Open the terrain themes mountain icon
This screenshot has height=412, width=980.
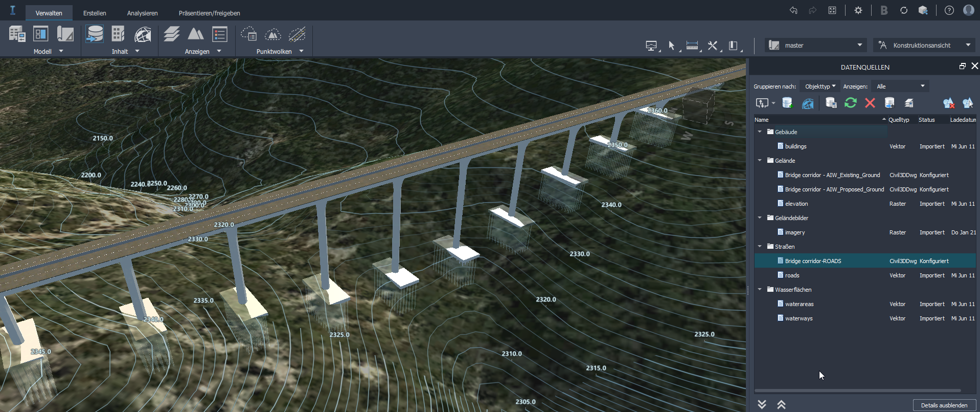point(196,34)
